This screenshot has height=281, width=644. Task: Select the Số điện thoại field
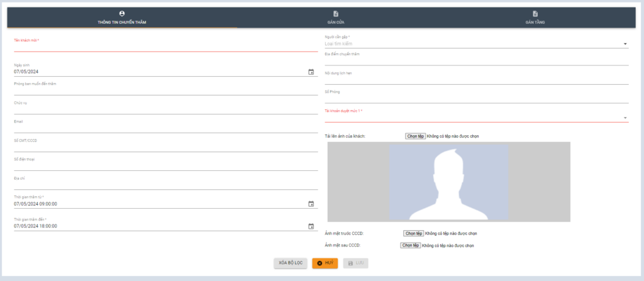coord(165,166)
